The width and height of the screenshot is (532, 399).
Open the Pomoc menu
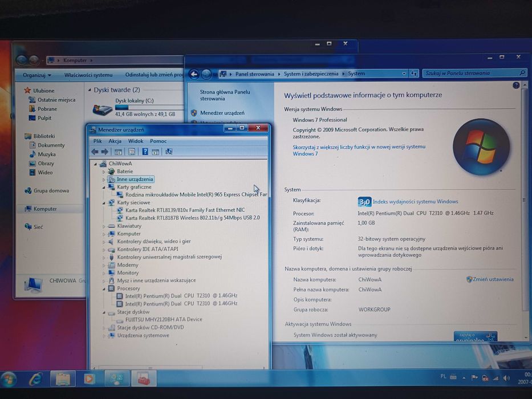pos(158,141)
